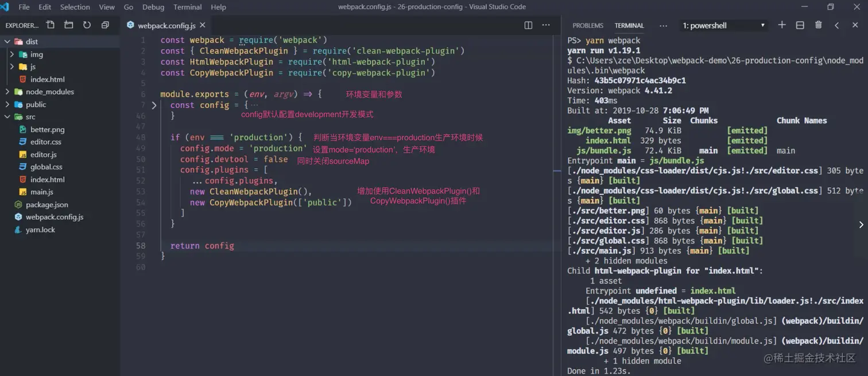Kill terminal with trash icon

click(818, 25)
